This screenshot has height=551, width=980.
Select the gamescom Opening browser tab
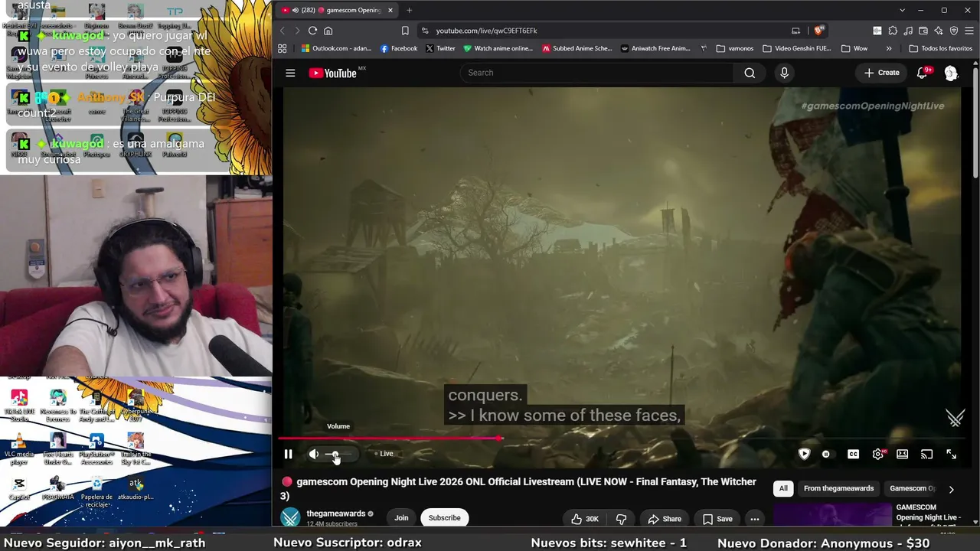click(337, 10)
